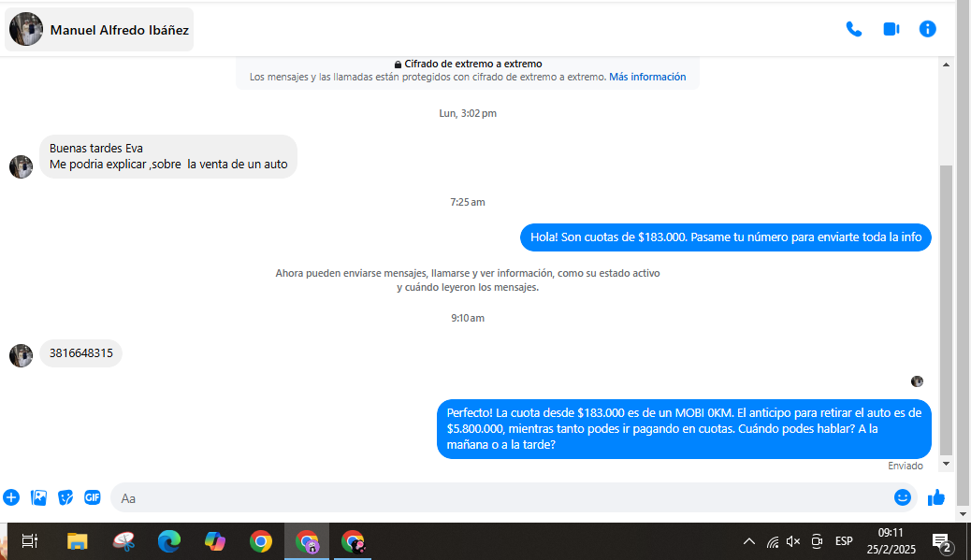Image resolution: width=971 pixels, height=560 pixels.
Task: Open the 'Más información' encryption link
Action: (x=647, y=77)
